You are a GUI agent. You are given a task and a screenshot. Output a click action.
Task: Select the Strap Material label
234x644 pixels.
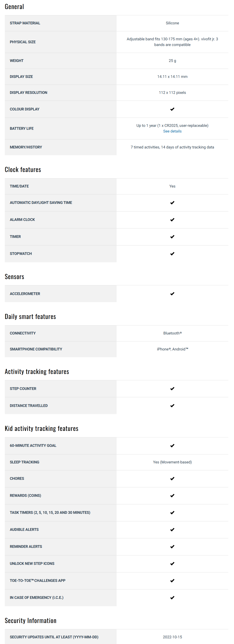(x=25, y=23)
